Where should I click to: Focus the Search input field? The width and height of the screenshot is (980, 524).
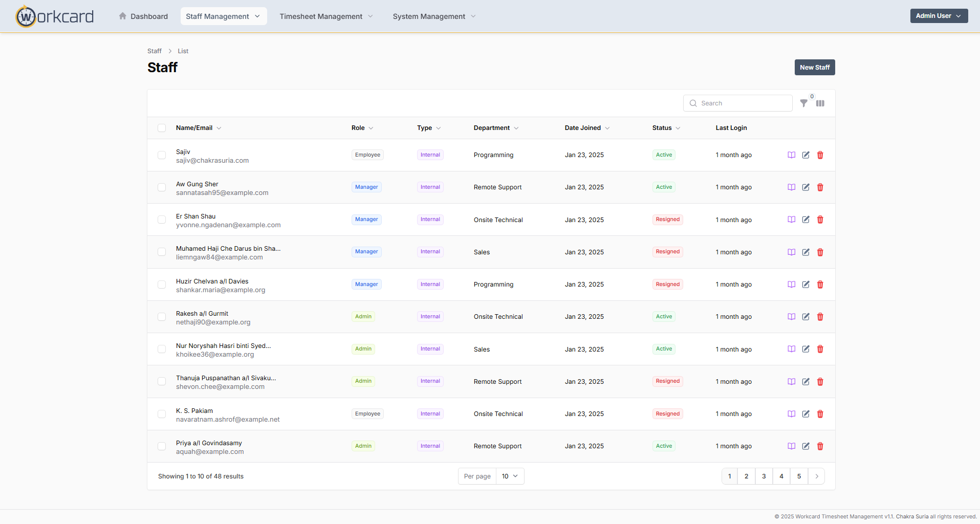point(743,103)
